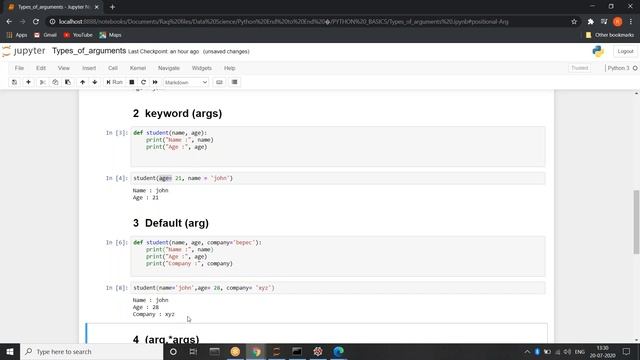Screen dimensions: 640x360
Task: Go back with the browser back arrow
Action: [x=9, y=22]
